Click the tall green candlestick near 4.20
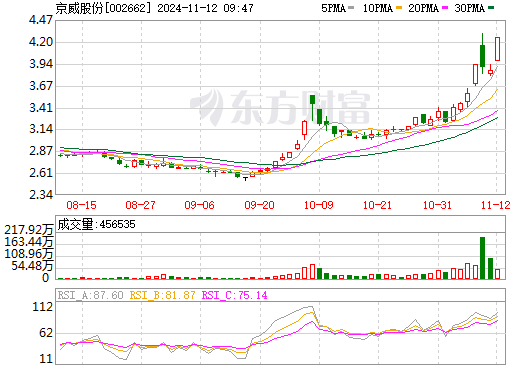Screen dimensions: 520x365 click(x=482, y=53)
